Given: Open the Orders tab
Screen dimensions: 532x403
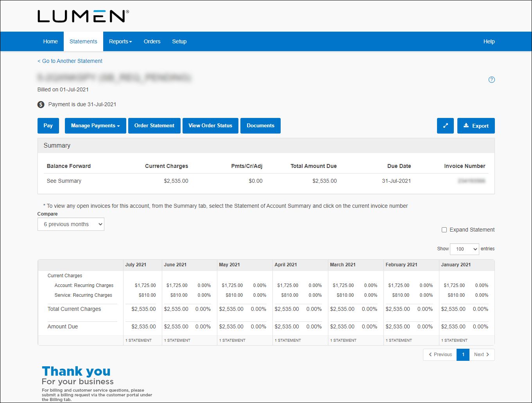Looking at the screenshot, I should click(152, 41).
